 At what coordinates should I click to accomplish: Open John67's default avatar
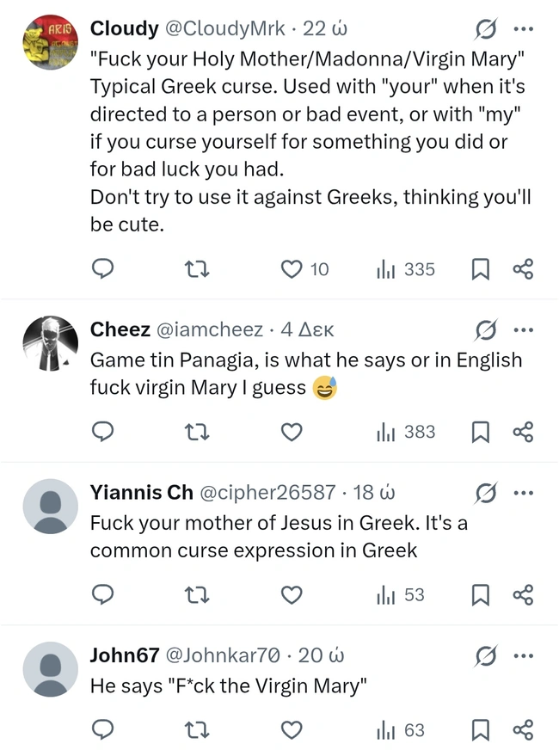pyautogui.click(x=50, y=668)
